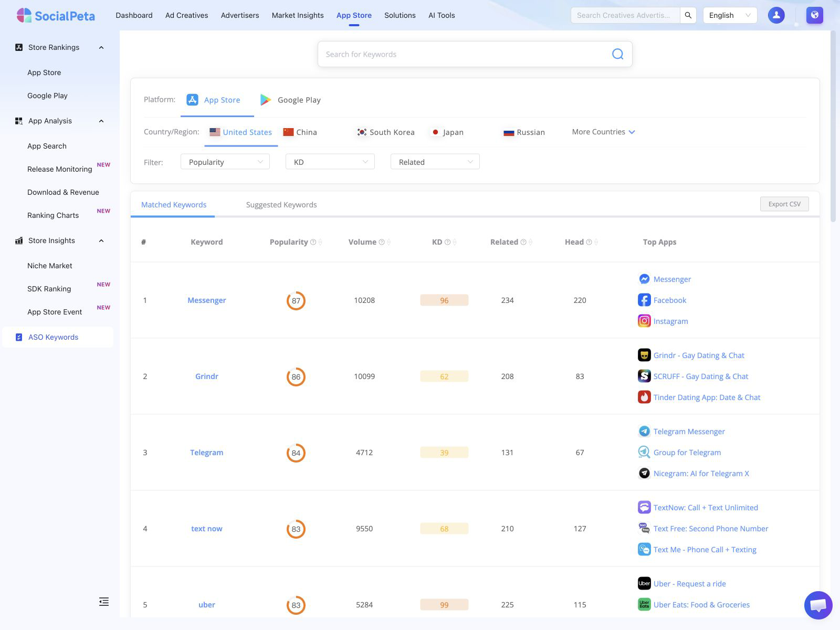Click the Facebook app icon
Screen dimensions: 840x630
point(644,300)
